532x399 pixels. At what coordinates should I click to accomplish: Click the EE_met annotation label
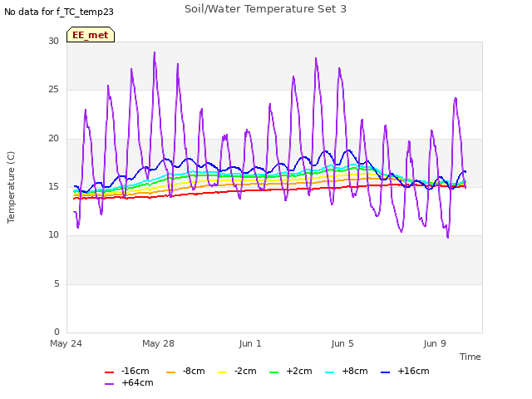[91, 35]
